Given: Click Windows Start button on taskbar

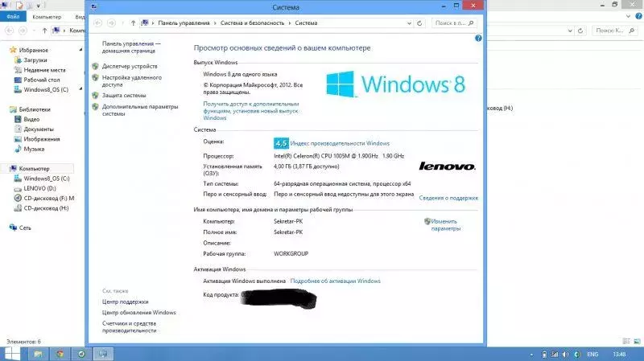Looking at the screenshot, I should 10,354.
